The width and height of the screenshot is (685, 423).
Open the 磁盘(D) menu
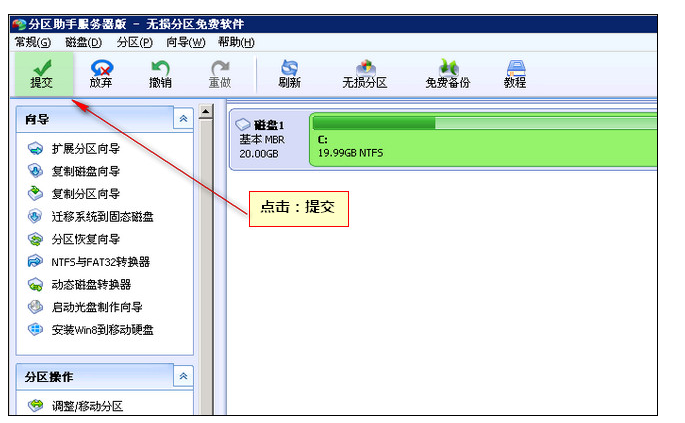[83, 42]
